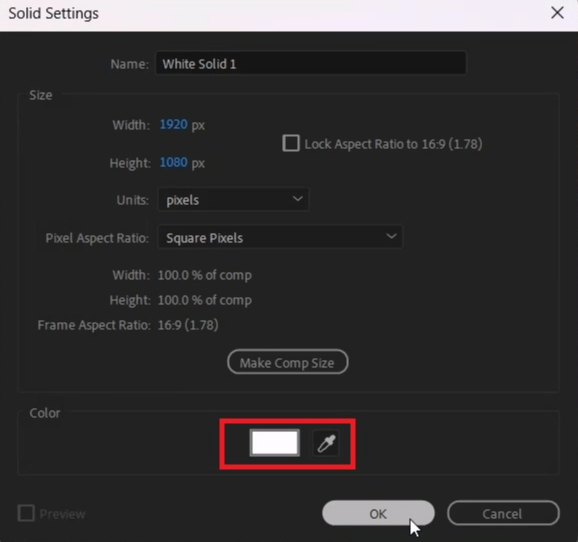
Task: Close the Solid Settings dialog window
Action: (x=557, y=13)
